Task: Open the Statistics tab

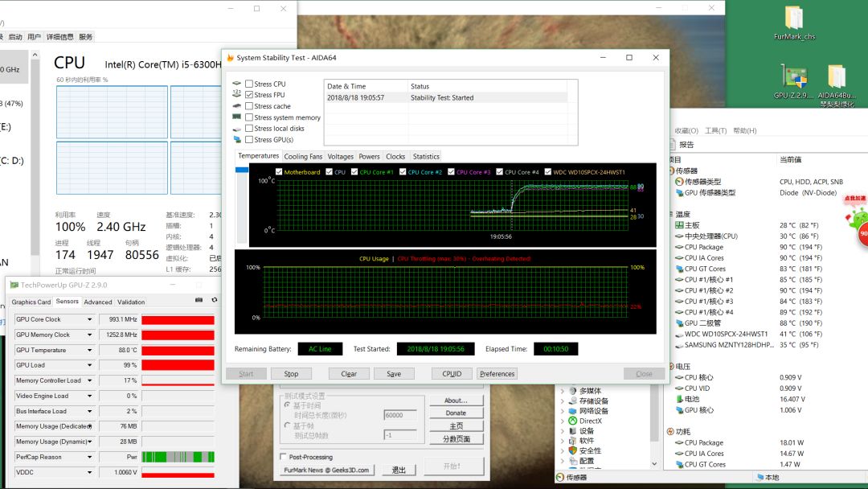Action: click(x=426, y=157)
